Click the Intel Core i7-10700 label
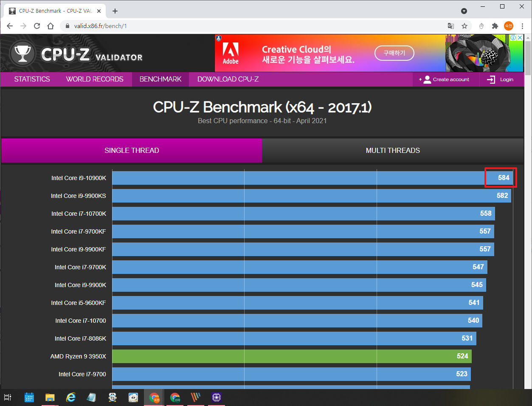 pos(81,321)
